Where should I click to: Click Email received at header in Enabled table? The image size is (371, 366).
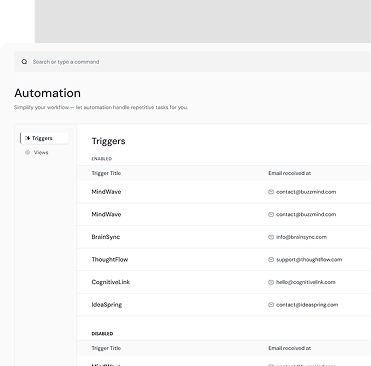coord(290,173)
